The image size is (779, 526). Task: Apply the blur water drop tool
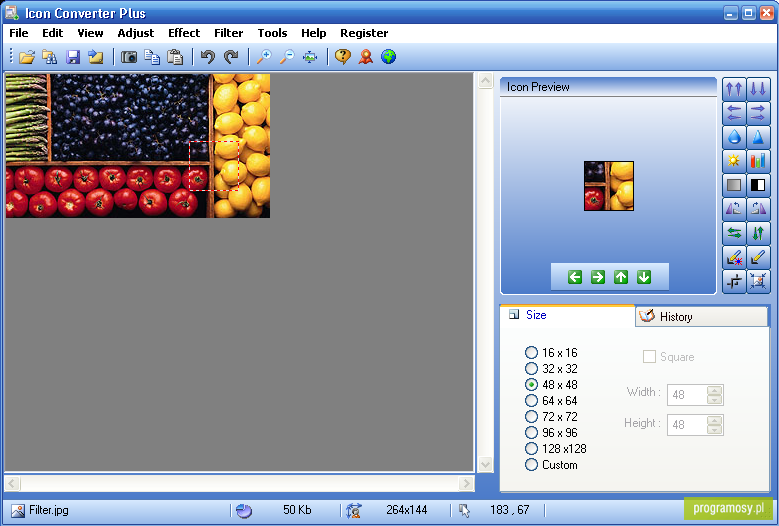(734, 137)
